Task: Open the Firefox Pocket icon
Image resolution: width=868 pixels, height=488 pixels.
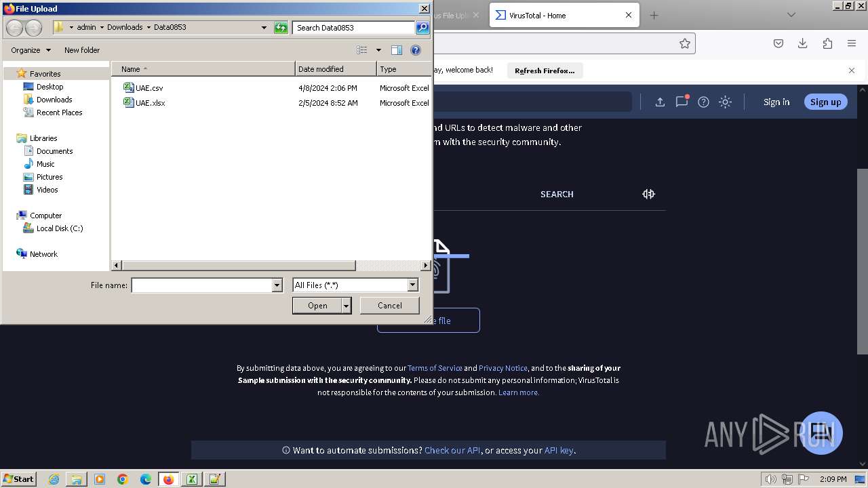Action: point(778,43)
